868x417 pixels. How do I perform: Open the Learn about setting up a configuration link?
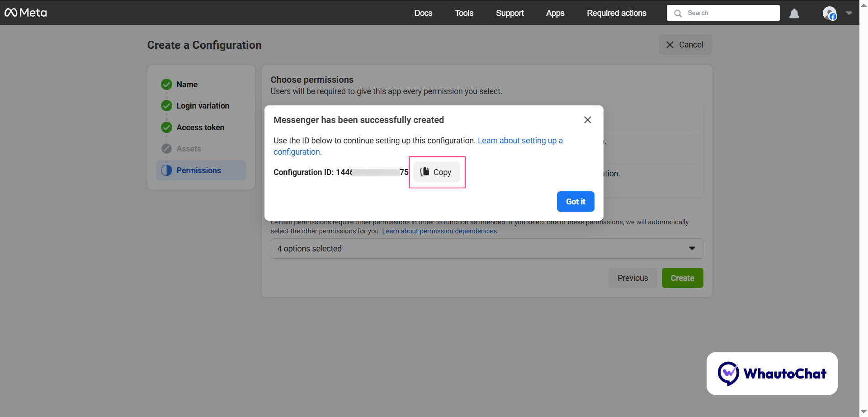click(x=520, y=141)
